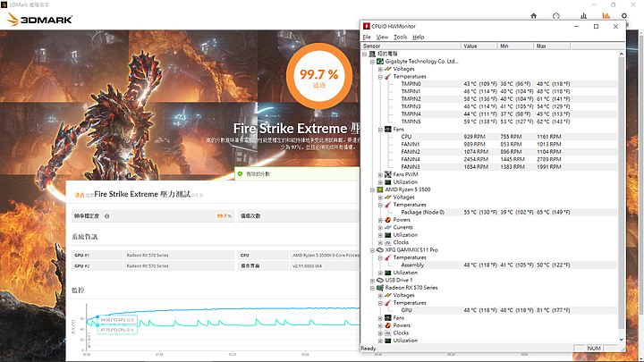Screen dimensions: 644x362
Task: Click the Min column header
Action: [x=515, y=46]
